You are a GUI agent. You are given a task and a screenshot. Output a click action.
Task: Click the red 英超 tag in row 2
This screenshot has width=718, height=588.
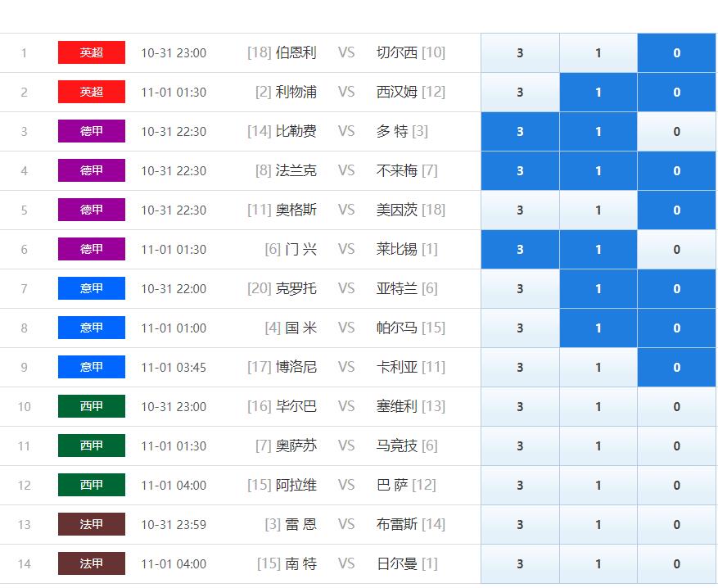tap(92, 92)
